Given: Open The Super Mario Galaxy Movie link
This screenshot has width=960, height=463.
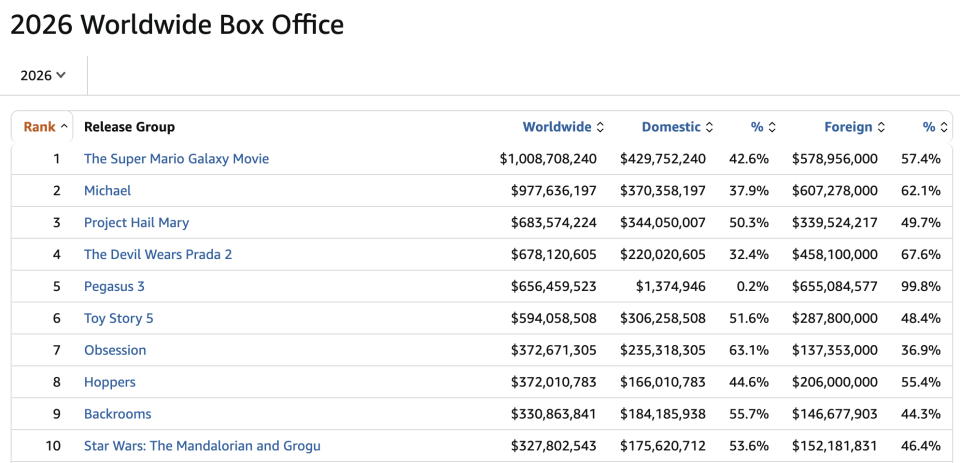Looking at the screenshot, I should point(176,159).
